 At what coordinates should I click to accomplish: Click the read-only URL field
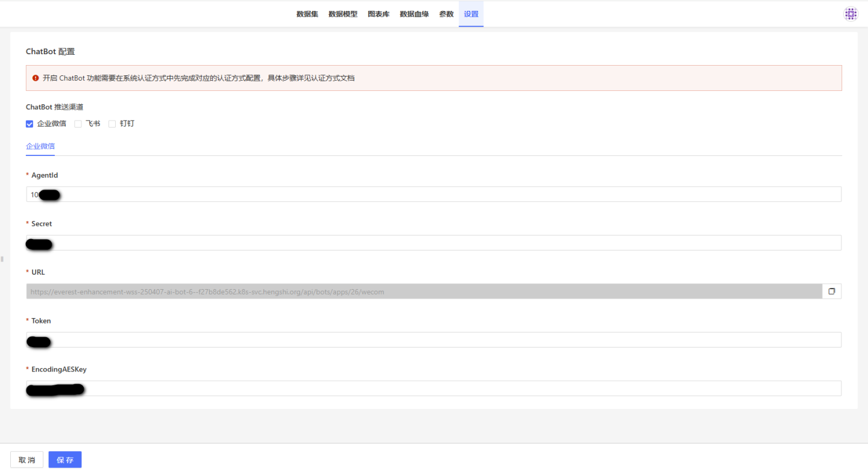(424, 292)
